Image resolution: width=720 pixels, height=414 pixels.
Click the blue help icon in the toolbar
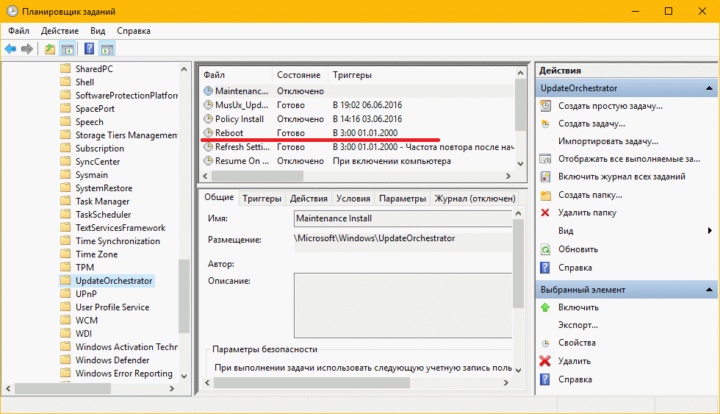89,48
